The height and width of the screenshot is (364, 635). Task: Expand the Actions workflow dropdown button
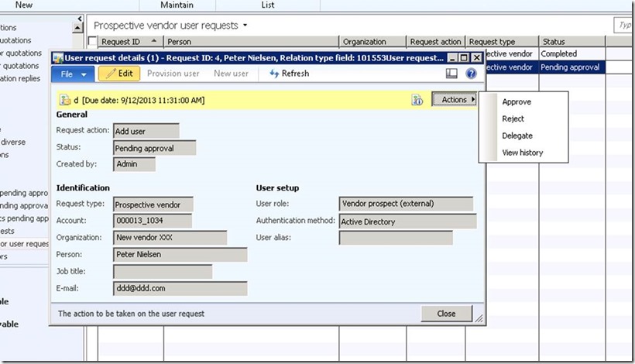click(454, 100)
